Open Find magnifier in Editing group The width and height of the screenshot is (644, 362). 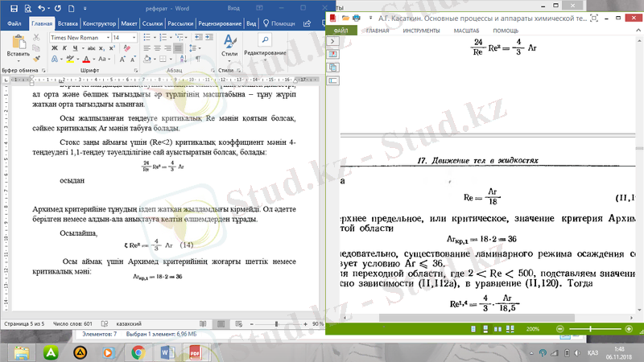point(265,39)
